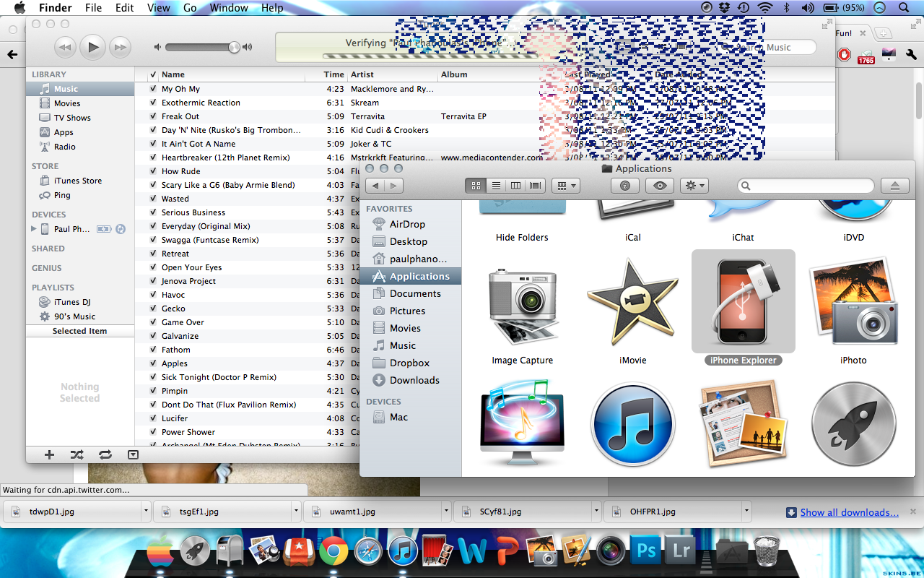
Task: Toggle iTunes artwork viewer arrow button
Action: (x=133, y=454)
